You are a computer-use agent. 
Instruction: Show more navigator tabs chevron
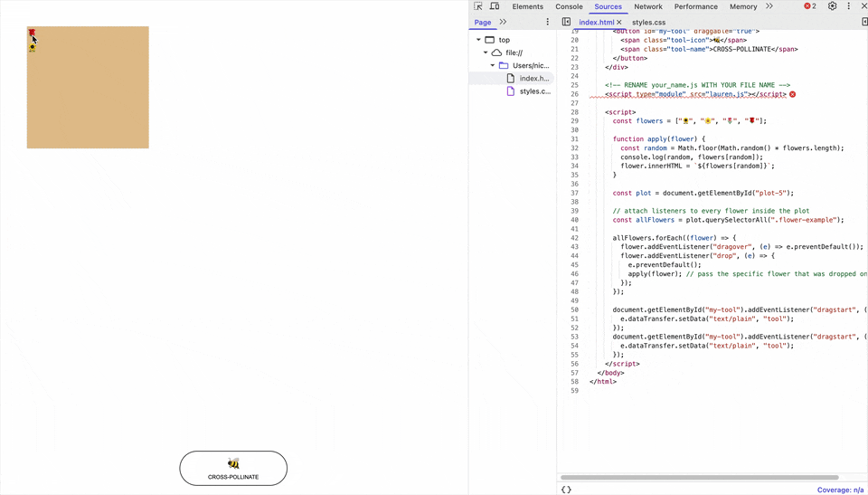pos(503,23)
